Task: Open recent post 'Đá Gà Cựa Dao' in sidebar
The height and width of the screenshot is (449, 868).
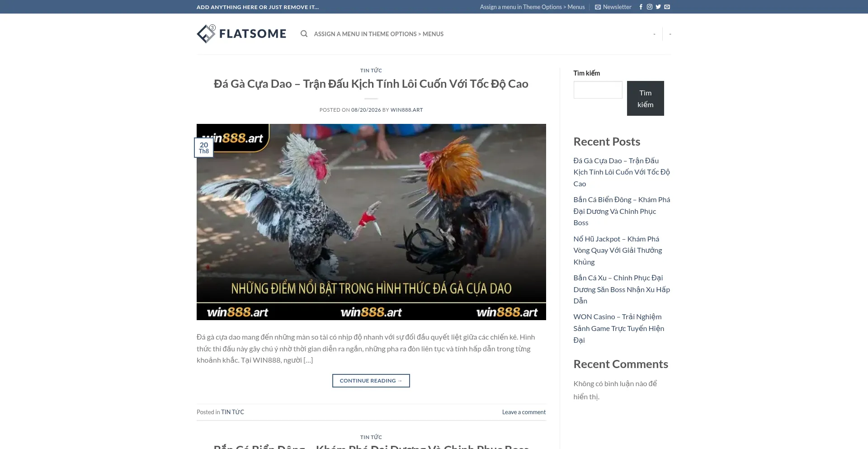Action: 622,172
